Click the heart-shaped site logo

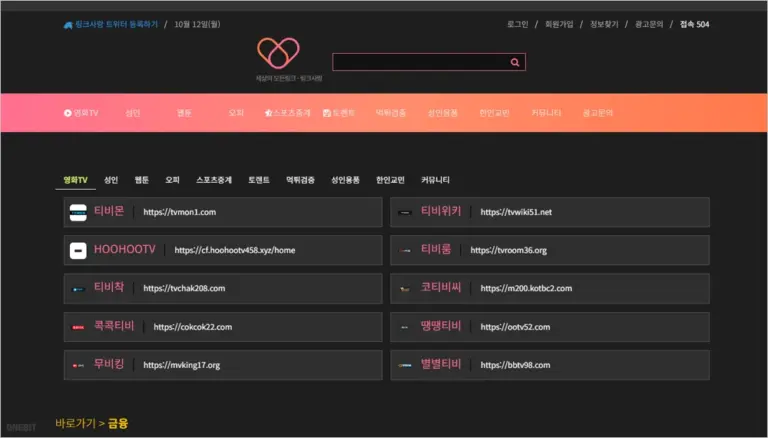click(x=278, y=53)
